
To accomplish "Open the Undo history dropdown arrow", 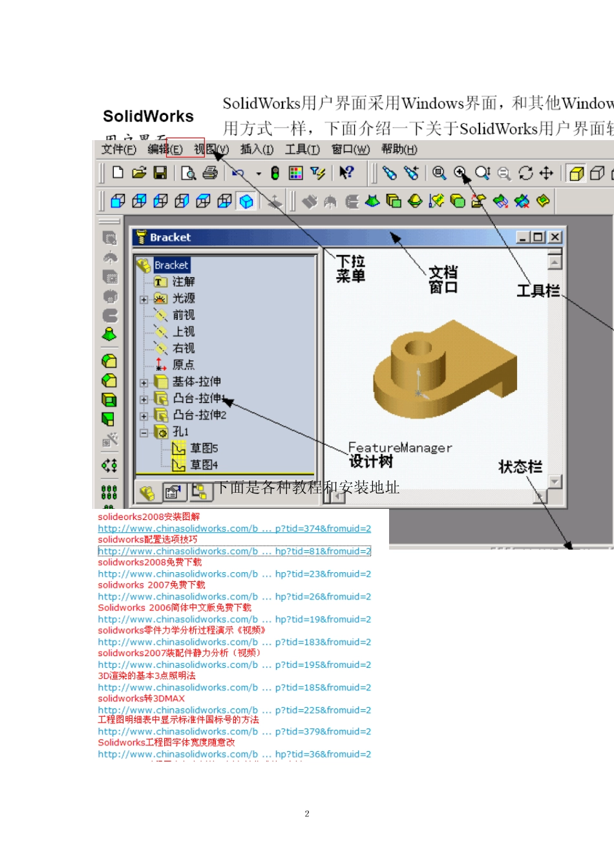I will [x=259, y=173].
